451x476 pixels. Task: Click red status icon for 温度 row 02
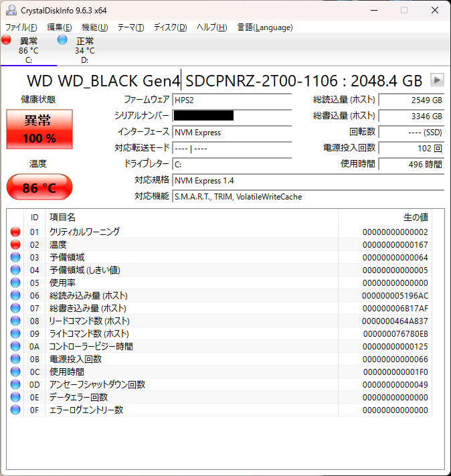[15, 244]
